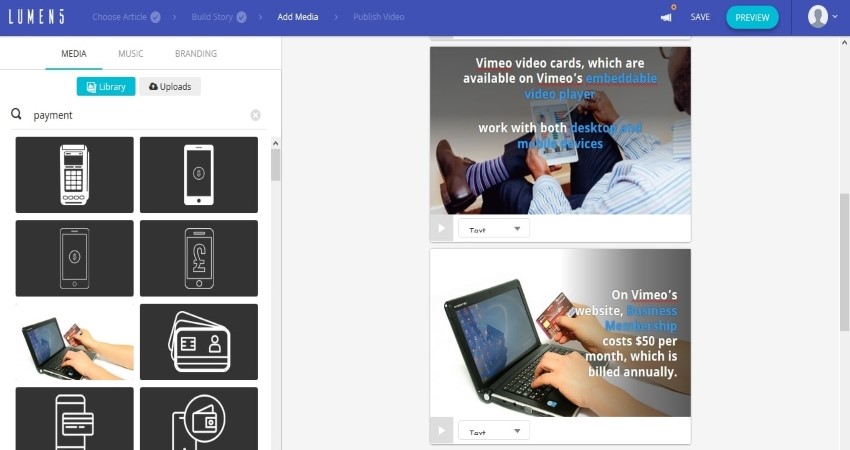Go to Choose Article step
The width and height of the screenshot is (850, 450).
tap(126, 17)
